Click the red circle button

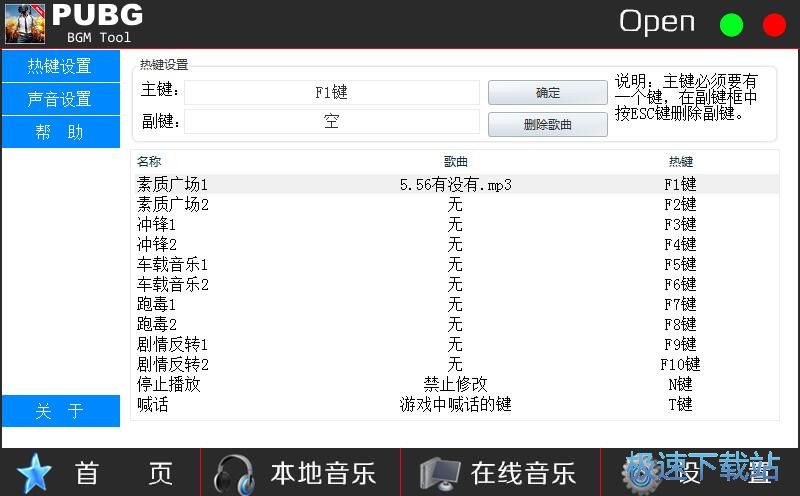pos(774,24)
